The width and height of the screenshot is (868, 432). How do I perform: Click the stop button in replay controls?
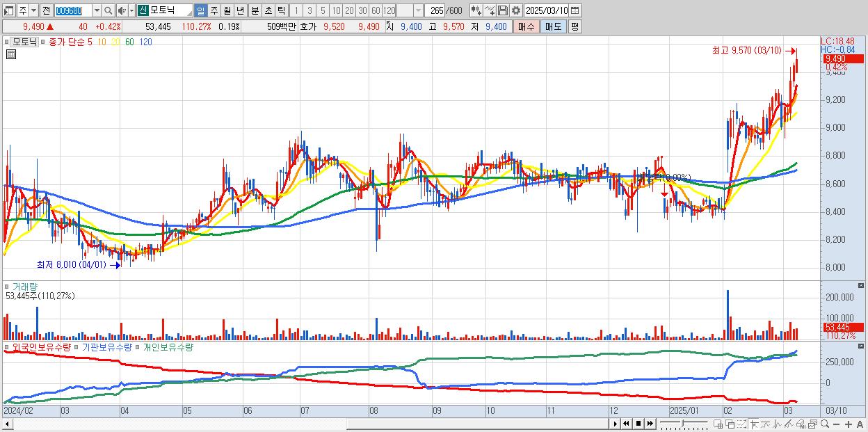638,424
